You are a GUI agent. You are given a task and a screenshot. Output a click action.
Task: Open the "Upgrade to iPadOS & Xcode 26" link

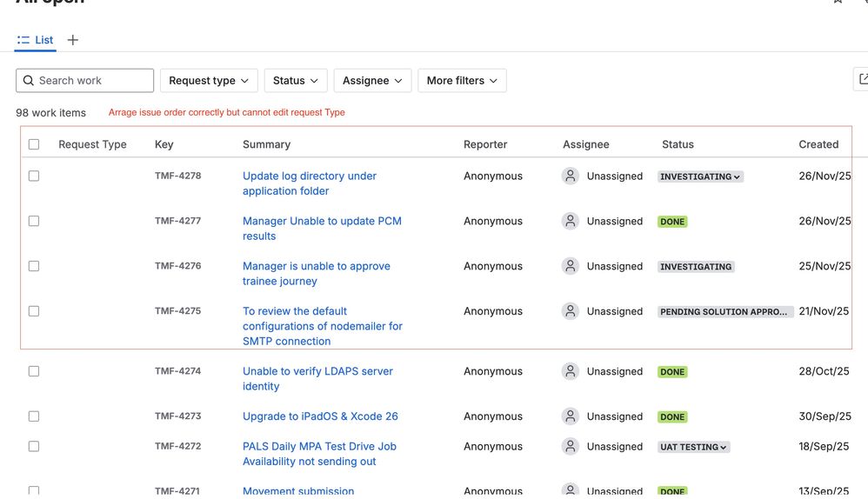tap(320, 416)
